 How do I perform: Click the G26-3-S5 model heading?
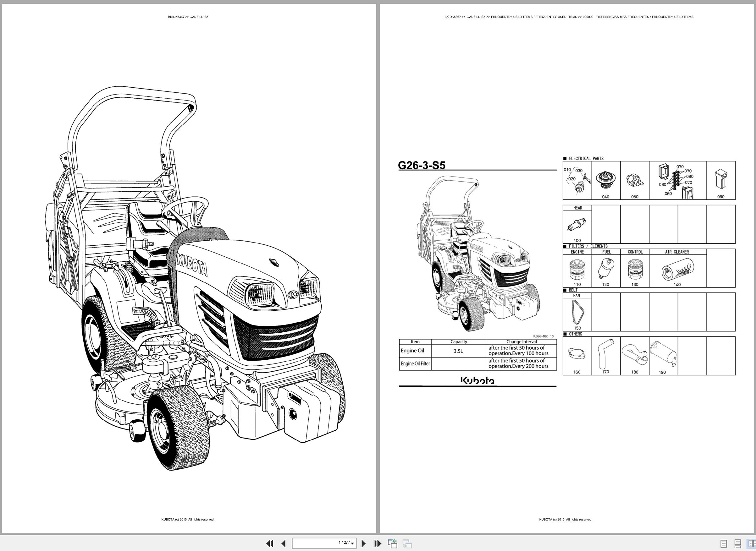pos(422,166)
